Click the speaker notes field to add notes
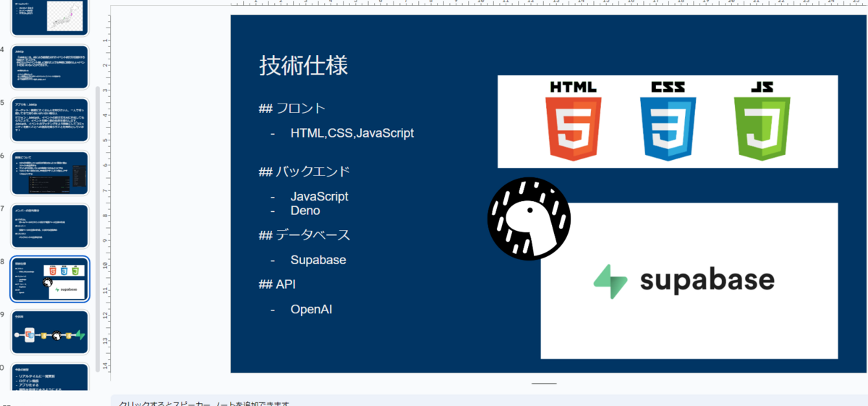The image size is (868, 406). point(489,402)
